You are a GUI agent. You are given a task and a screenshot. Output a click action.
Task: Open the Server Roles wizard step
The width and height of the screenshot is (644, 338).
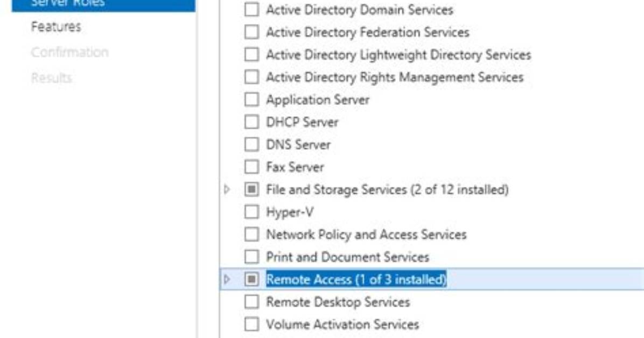coord(103,5)
